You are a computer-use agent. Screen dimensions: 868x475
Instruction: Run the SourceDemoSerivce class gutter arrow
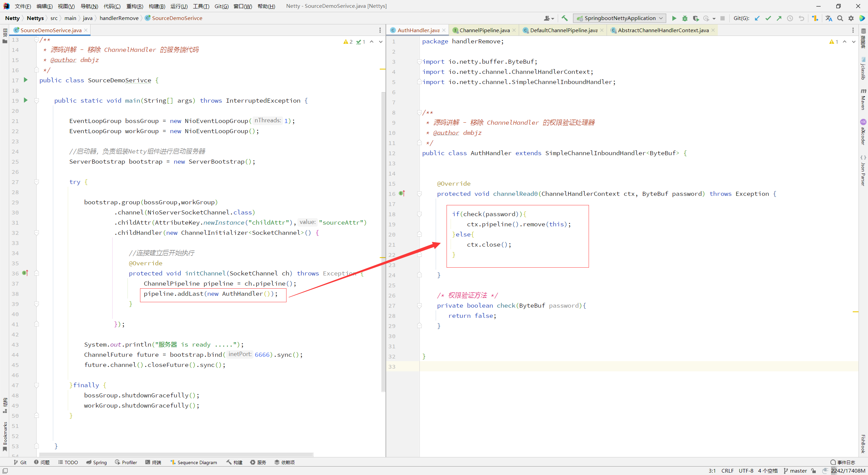coord(25,80)
